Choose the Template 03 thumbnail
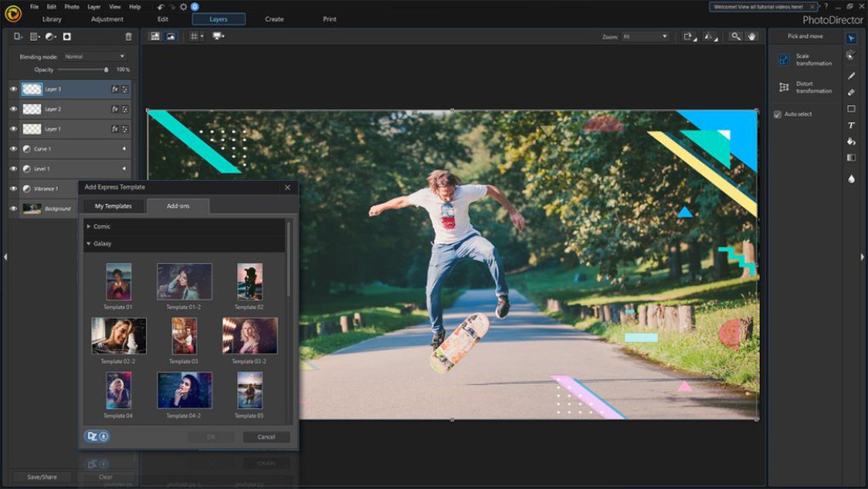The width and height of the screenshot is (868, 489). tap(184, 336)
